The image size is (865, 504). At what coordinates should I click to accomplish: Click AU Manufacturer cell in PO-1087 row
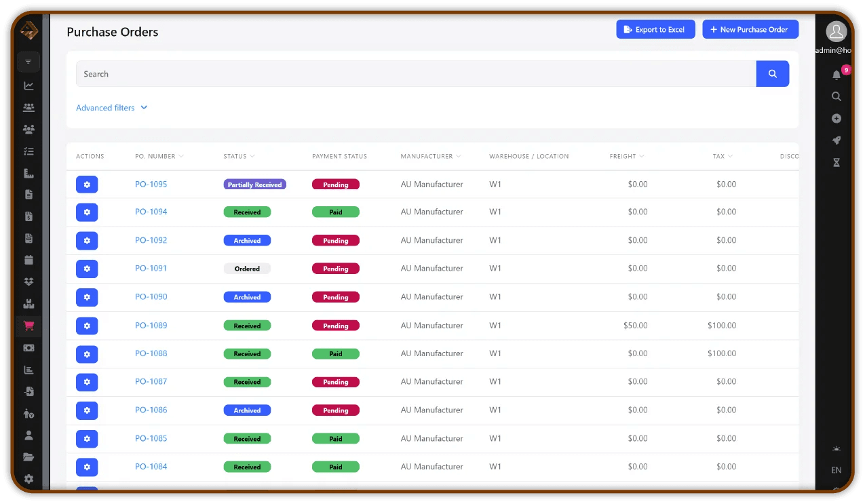pos(431,382)
